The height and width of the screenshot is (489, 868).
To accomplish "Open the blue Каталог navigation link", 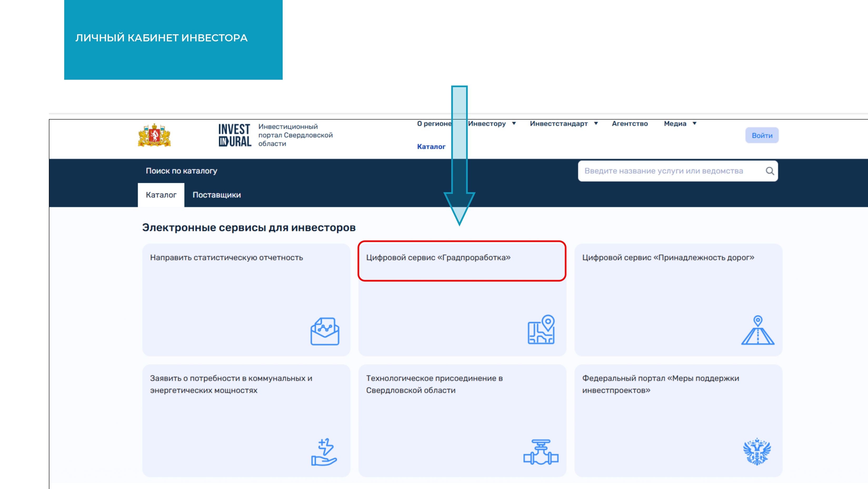I will click(x=431, y=147).
